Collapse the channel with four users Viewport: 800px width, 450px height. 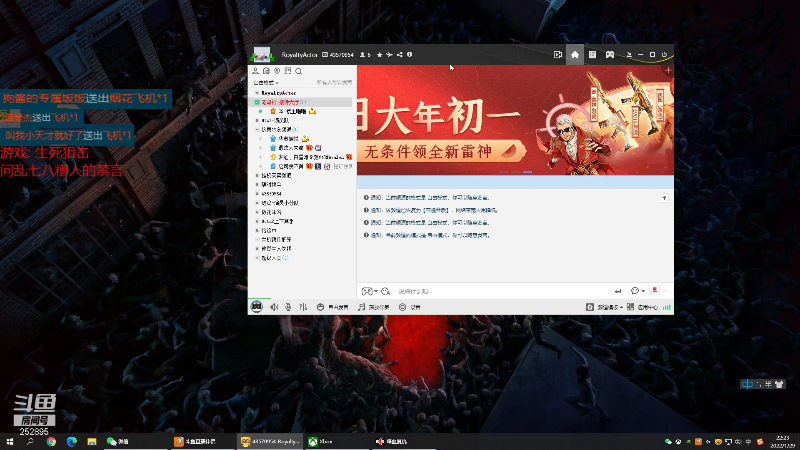(x=257, y=130)
